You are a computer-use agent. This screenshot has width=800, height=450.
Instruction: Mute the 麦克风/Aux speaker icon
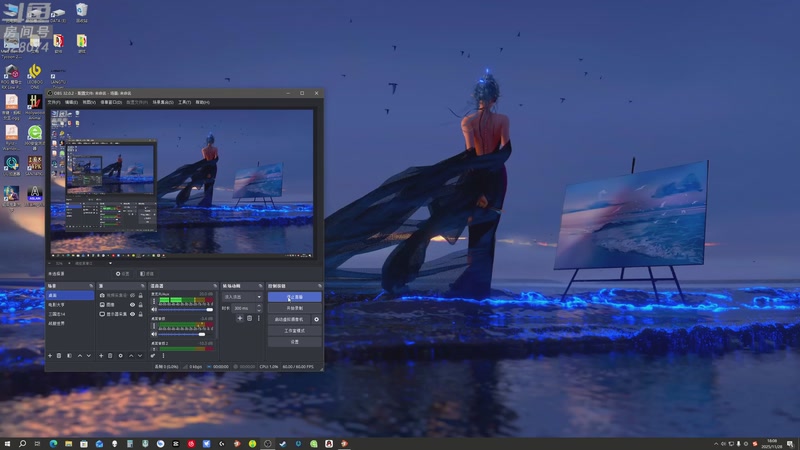(154, 310)
